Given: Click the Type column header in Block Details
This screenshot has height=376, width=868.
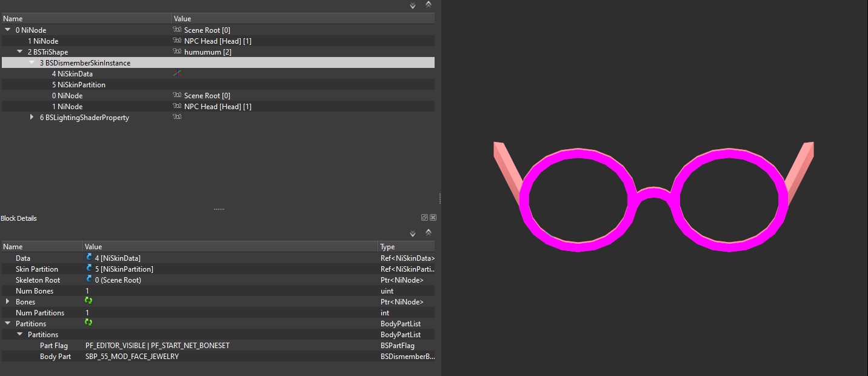Looking at the screenshot, I should (406, 247).
